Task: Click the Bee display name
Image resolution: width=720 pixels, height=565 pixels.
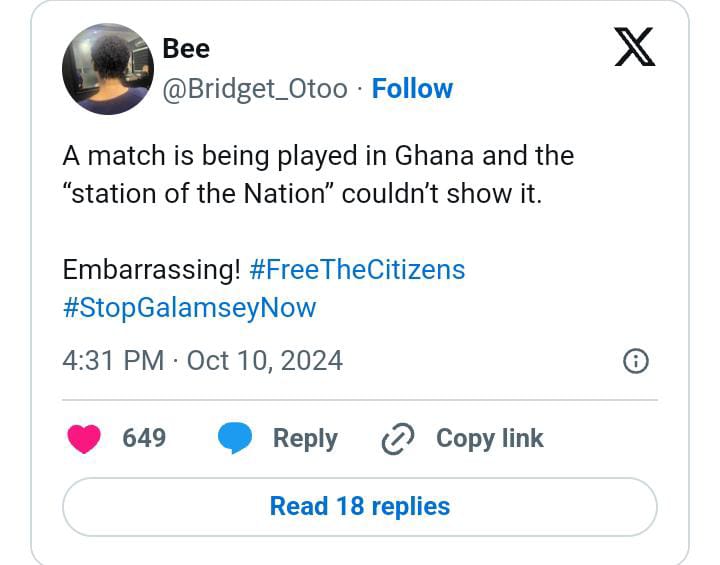Action: point(186,48)
